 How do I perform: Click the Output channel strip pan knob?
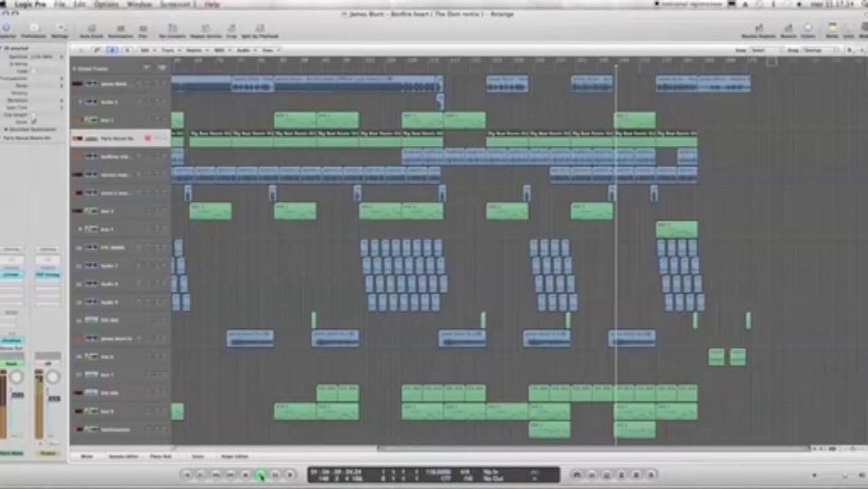tap(52, 377)
